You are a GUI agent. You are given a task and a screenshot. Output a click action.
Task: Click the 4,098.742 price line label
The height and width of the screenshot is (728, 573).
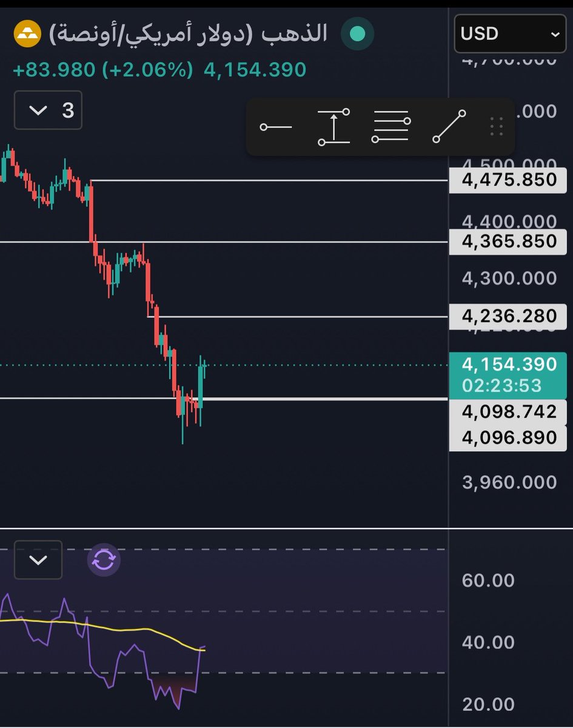[509, 412]
